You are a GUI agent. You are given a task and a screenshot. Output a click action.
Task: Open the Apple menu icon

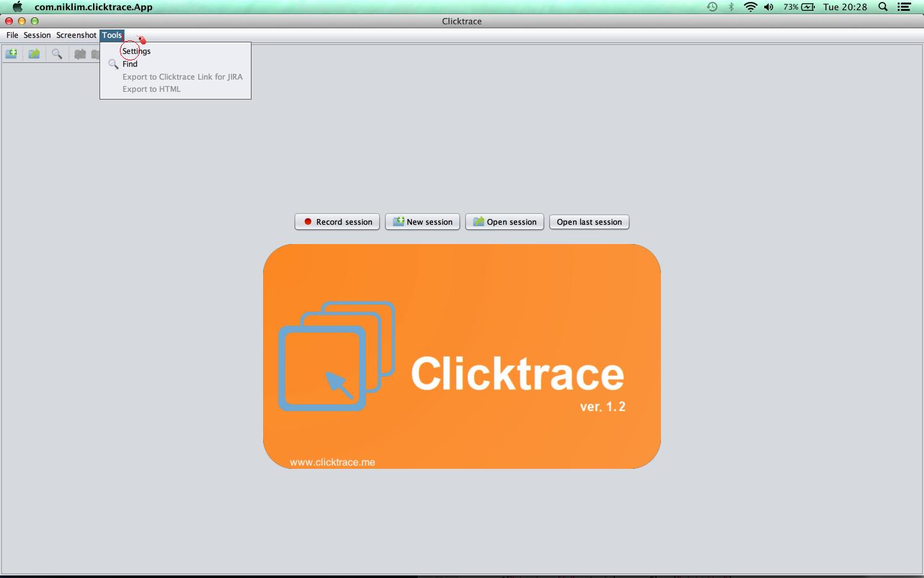pos(17,7)
